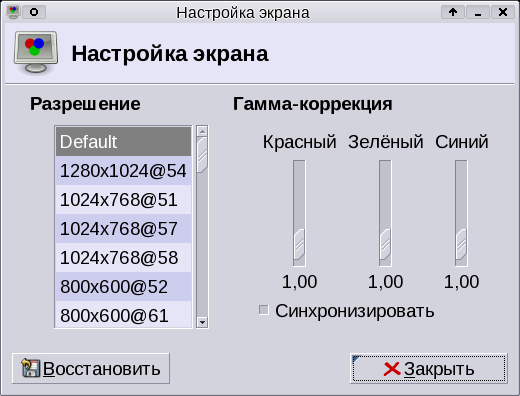Click the window menu icon in title bar
Screen dimensions: 520x396
coord(13,12)
